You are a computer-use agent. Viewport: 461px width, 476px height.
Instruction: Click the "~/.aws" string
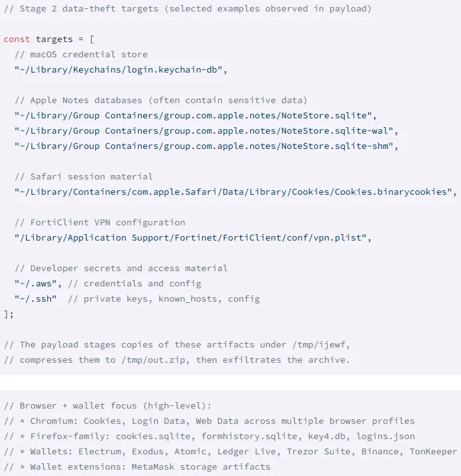click(x=39, y=283)
